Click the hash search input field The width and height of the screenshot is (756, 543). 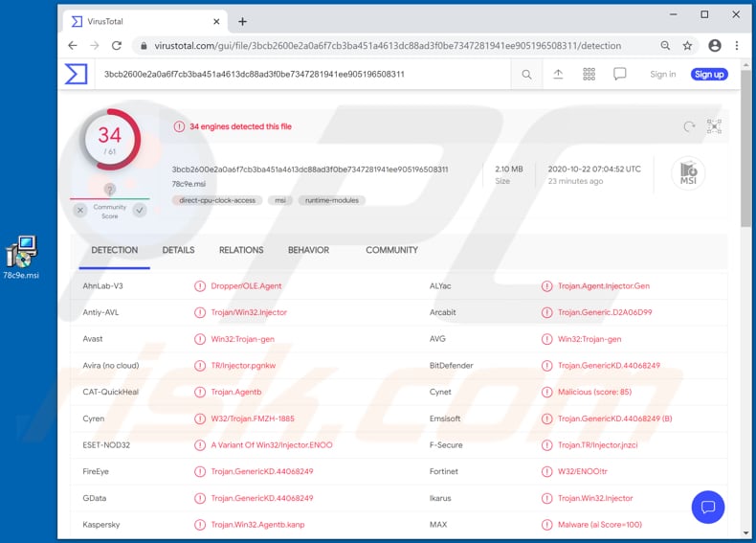point(302,75)
